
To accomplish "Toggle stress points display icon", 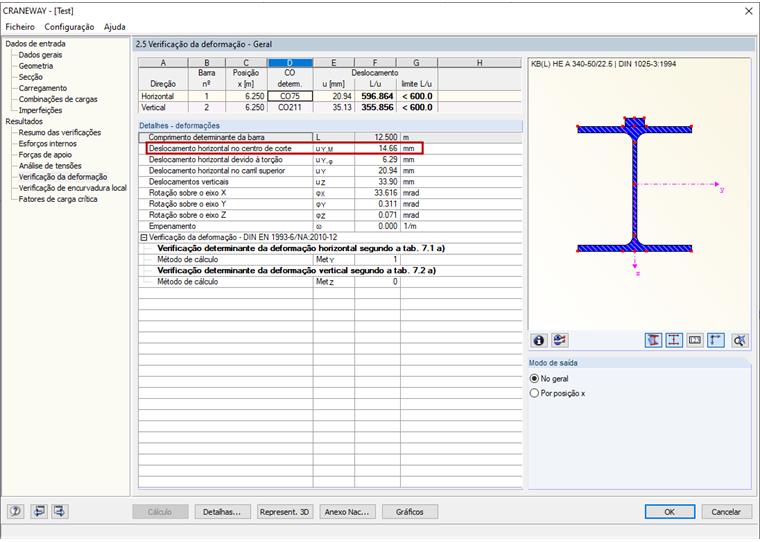I will (x=674, y=340).
